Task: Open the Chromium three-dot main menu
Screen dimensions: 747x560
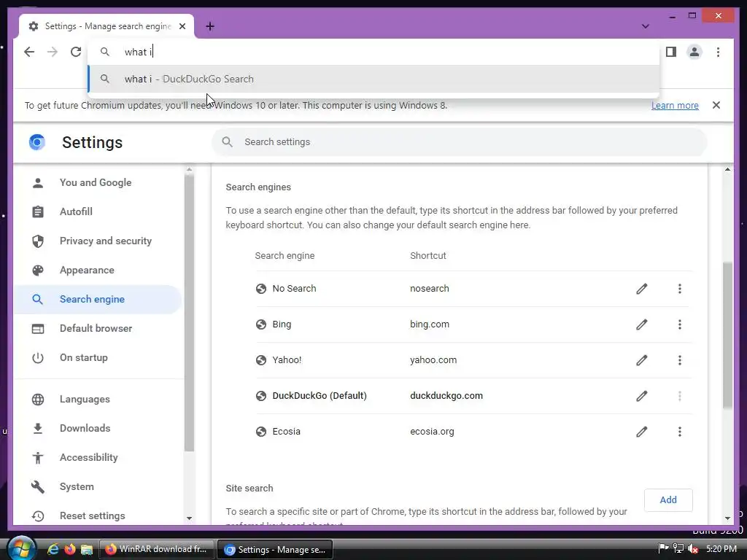Action: pyautogui.click(x=718, y=52)
